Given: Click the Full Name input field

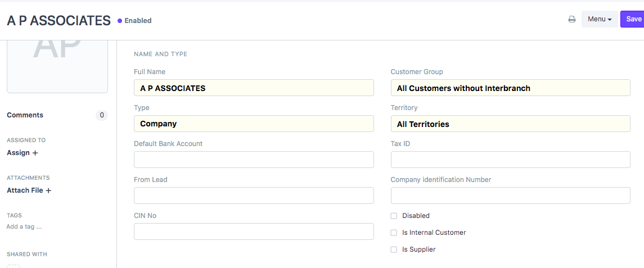Looking at the screenshot, I should (254, 88).
